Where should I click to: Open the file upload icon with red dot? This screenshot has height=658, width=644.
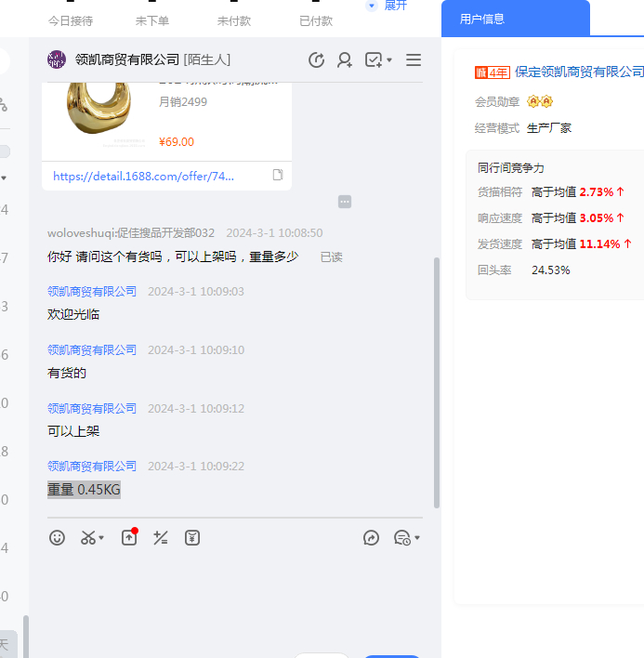[x=129, y=537]
